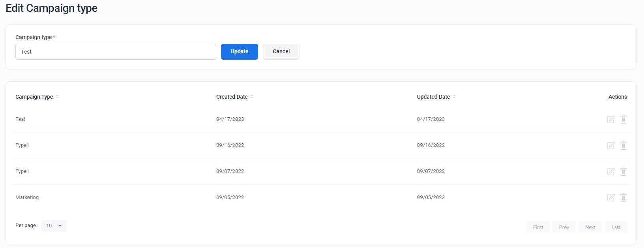
Task: Click the Per page label
Action: pos(26,225)
